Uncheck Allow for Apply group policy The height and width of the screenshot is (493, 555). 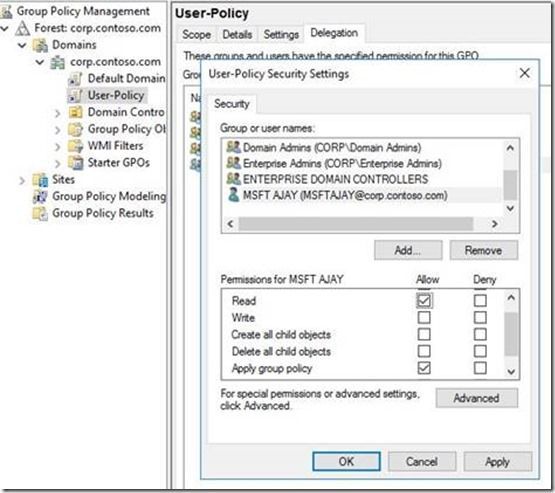pyautogui.click(x=424, y=368)
